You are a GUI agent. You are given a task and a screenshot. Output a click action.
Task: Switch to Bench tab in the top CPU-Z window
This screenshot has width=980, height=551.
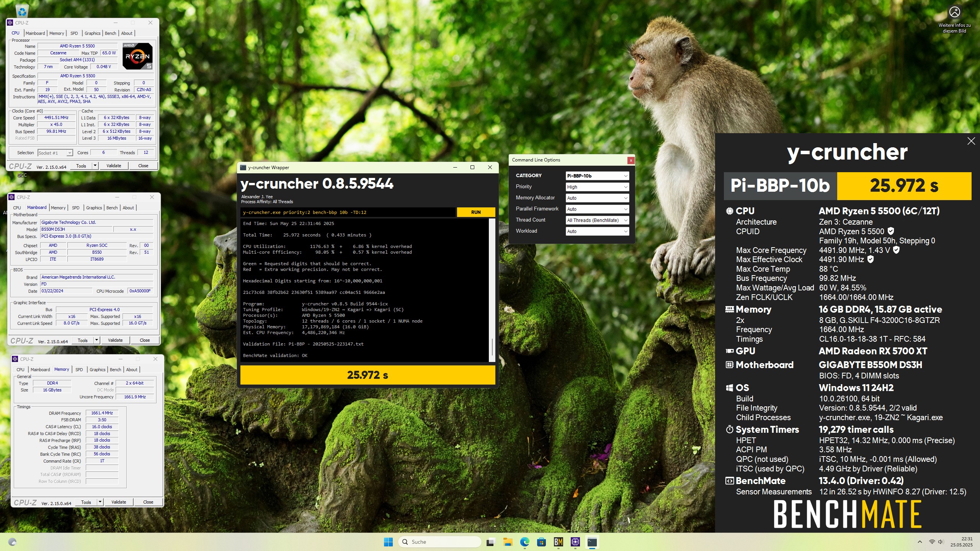pos(110,33)
